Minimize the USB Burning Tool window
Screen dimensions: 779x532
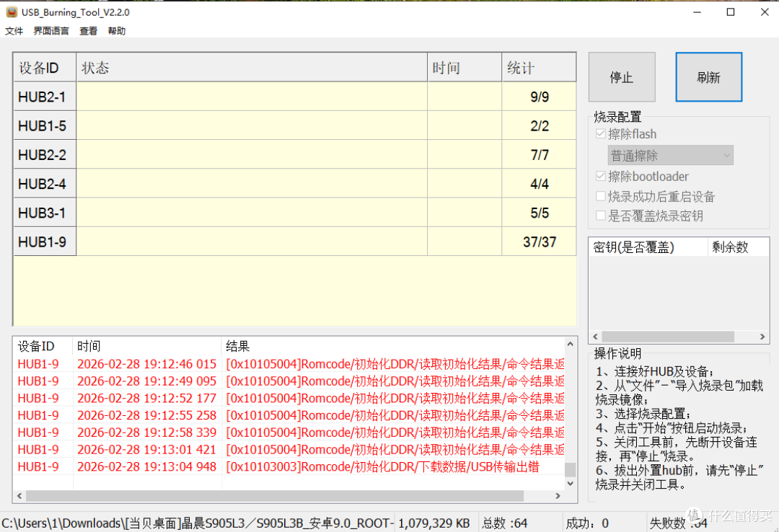(x=697, y=12)
